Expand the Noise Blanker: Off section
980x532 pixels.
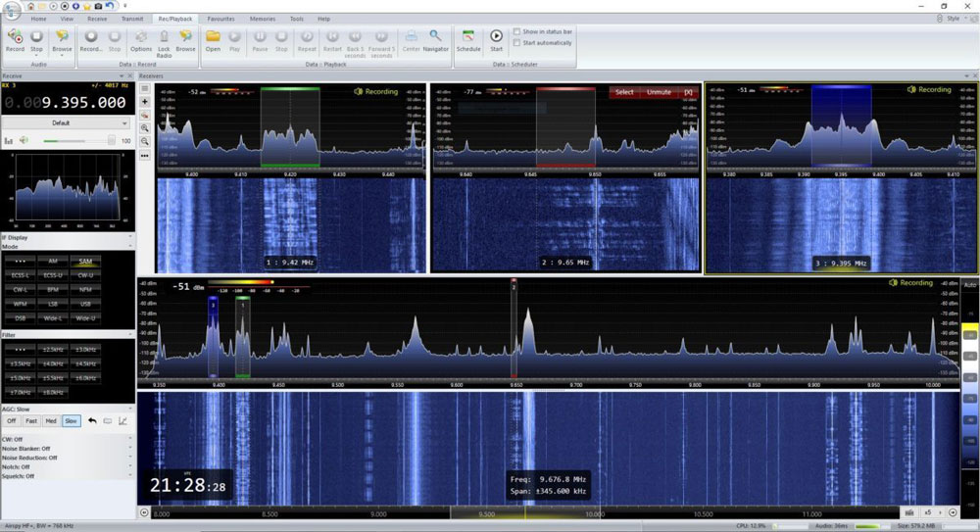[130, 448]
